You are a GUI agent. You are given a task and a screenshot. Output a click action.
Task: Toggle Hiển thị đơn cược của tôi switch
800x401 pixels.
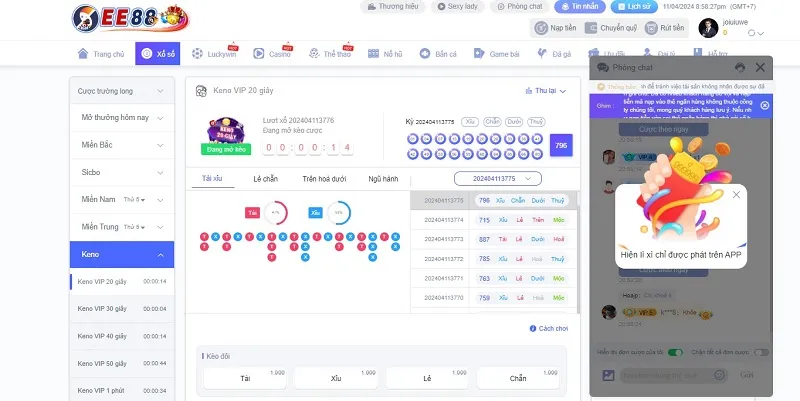[x=676, y=352]
